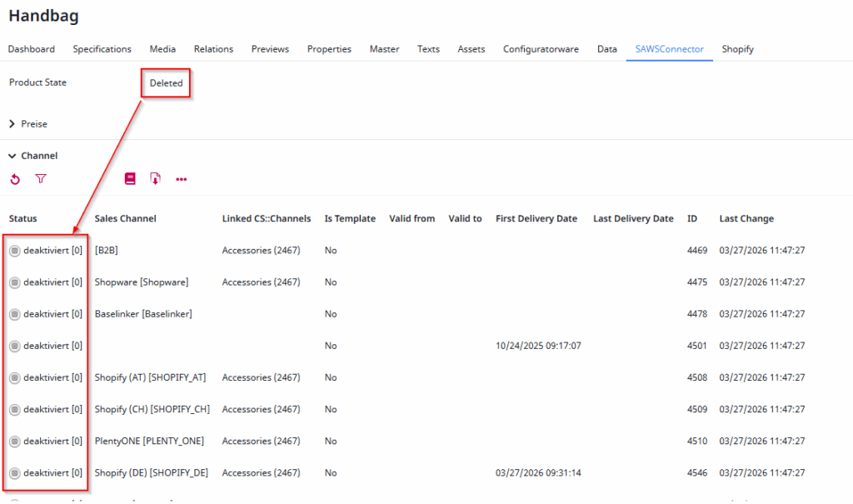Click the status icon on the Baselinker row
This screenshot has width=853, height=504.
[x=14, y=314]
